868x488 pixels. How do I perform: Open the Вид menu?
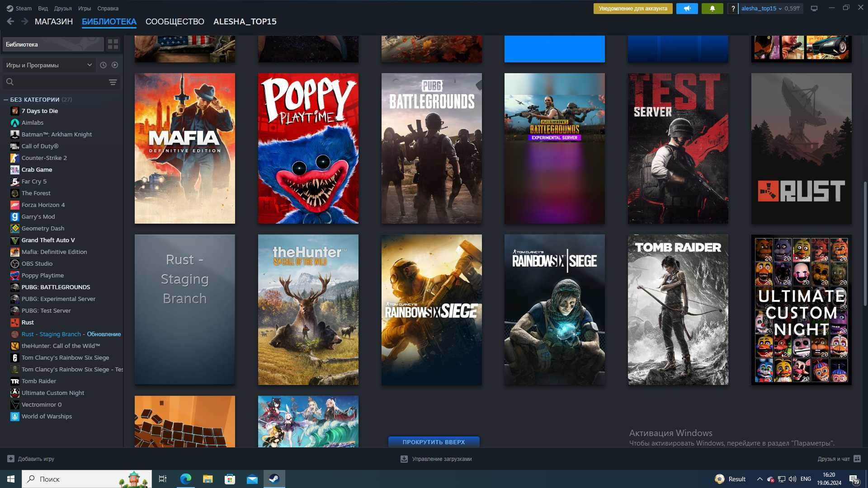[x=43, y=8]
